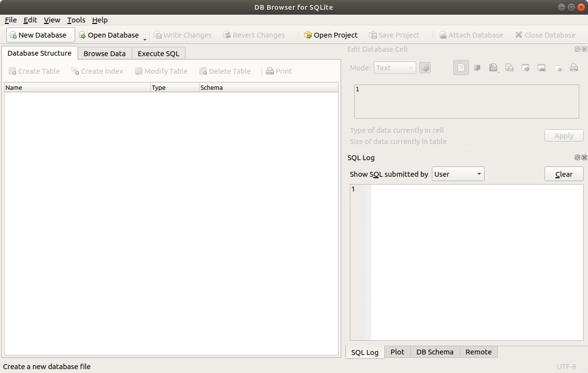Open the Tools menu
Screen dimensions: 588x373
76,20
